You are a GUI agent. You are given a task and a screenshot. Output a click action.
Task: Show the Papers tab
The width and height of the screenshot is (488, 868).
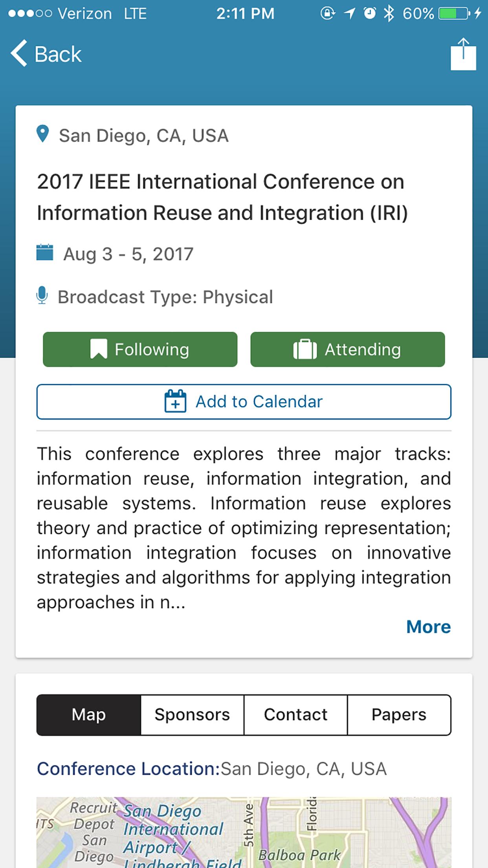point(399,715)
